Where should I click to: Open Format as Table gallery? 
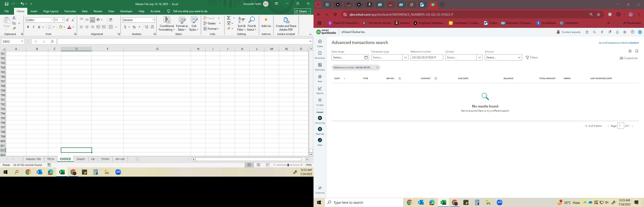click(182, 24)
